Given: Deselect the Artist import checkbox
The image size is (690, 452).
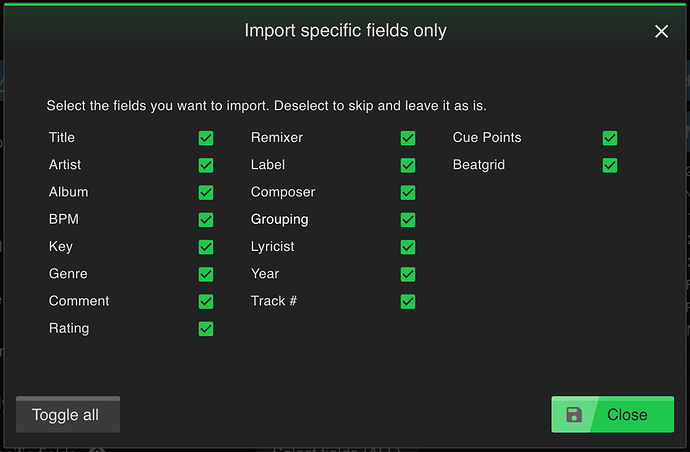Looking at the screenshot, I should (206, 165).
